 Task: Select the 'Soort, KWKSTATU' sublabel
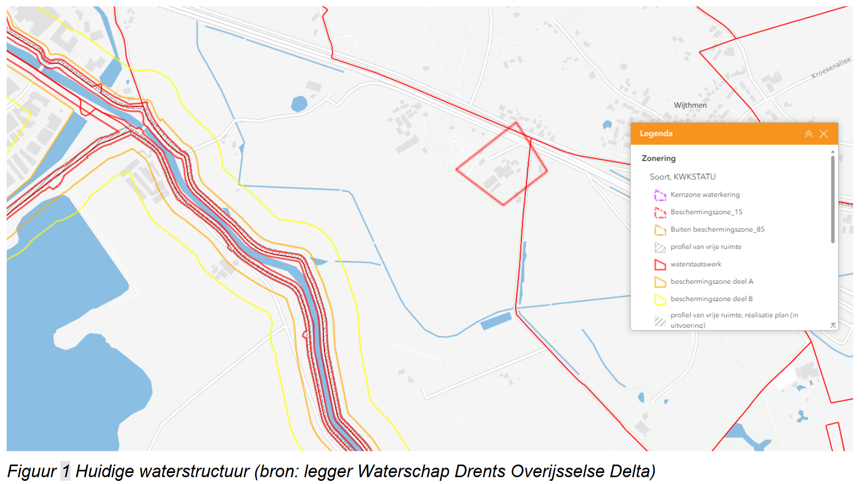[683, 177]
